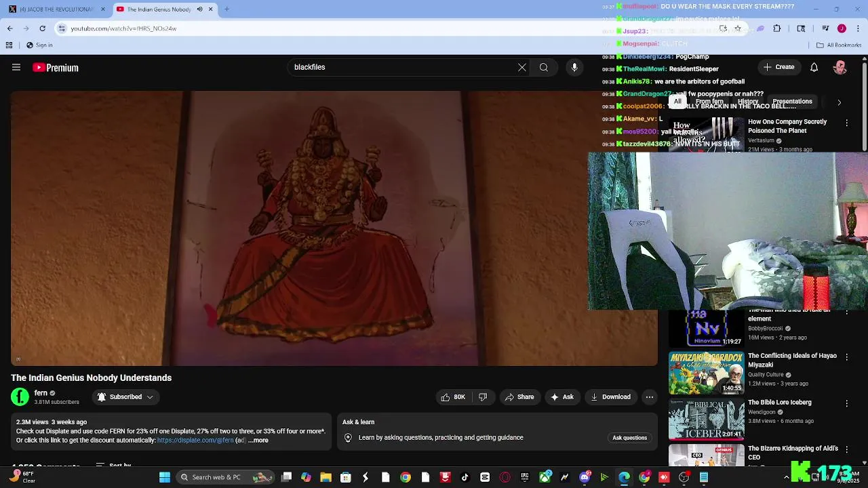The height and width of the screenshot is (488, 868).
Task: Share this video
Action: pyautogui.click(x=519, y=397)
